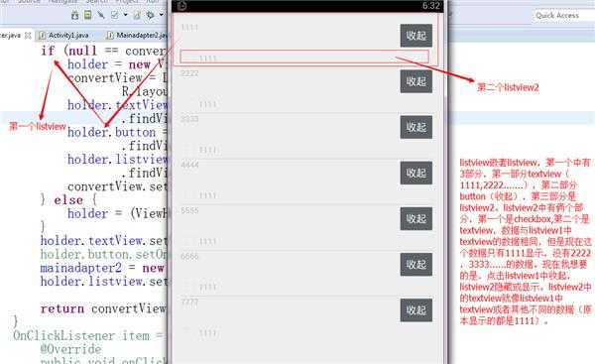Click the Java file icon on Activity1.java tab
Viewport: 595px width, 364px height.
point(42,36)
